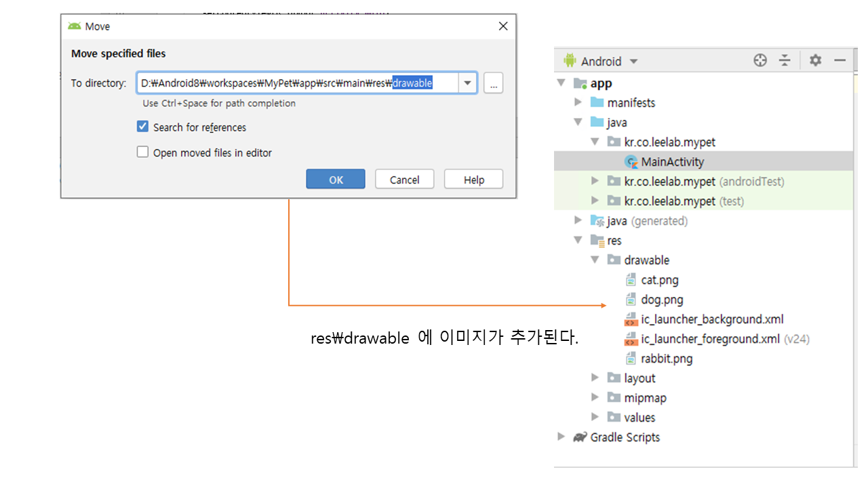
Task: Collapse the drawable folder arrow
Action: click(x=595, y=260)
